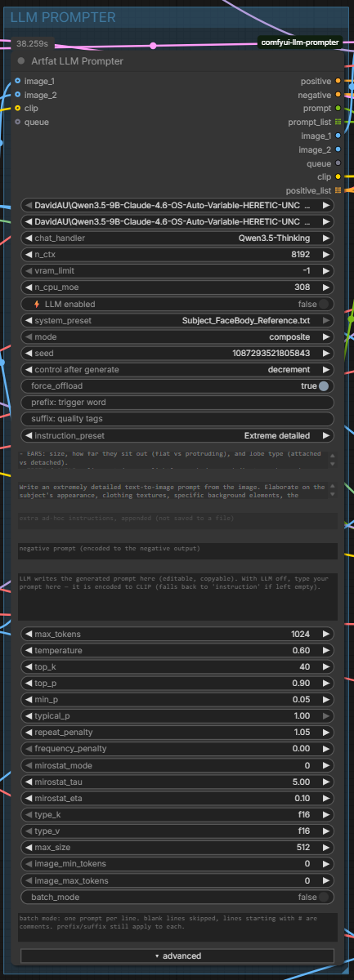Click the comfyui-llm-prompter badge

tap(299, 42)
